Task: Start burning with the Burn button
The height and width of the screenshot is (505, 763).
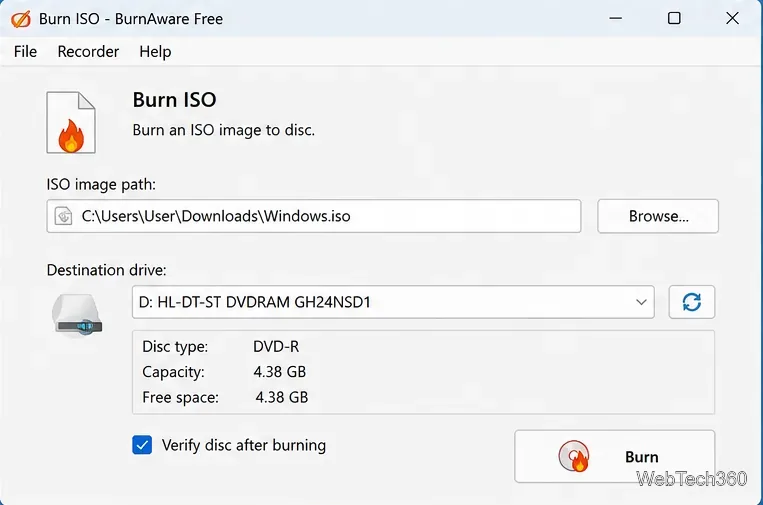Action: tap(615, 456)
